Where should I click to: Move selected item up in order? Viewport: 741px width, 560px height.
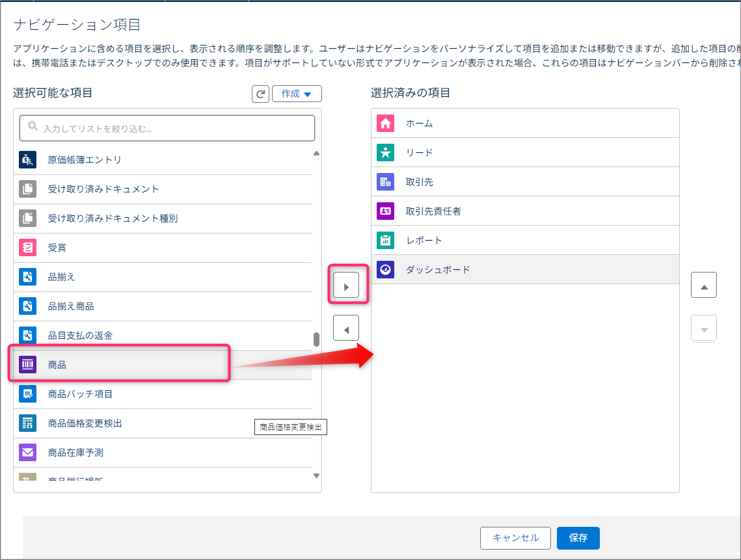click(703, 286)
